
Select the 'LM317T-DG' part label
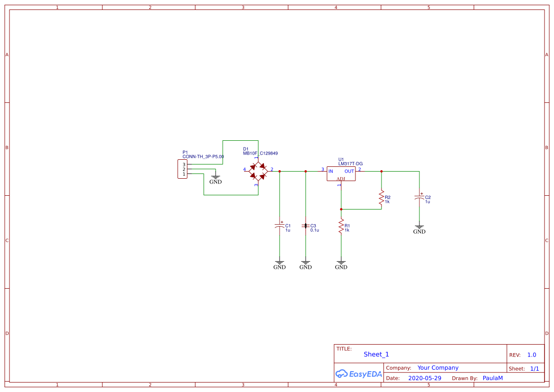pyautogui.click(x=351, y=164)
